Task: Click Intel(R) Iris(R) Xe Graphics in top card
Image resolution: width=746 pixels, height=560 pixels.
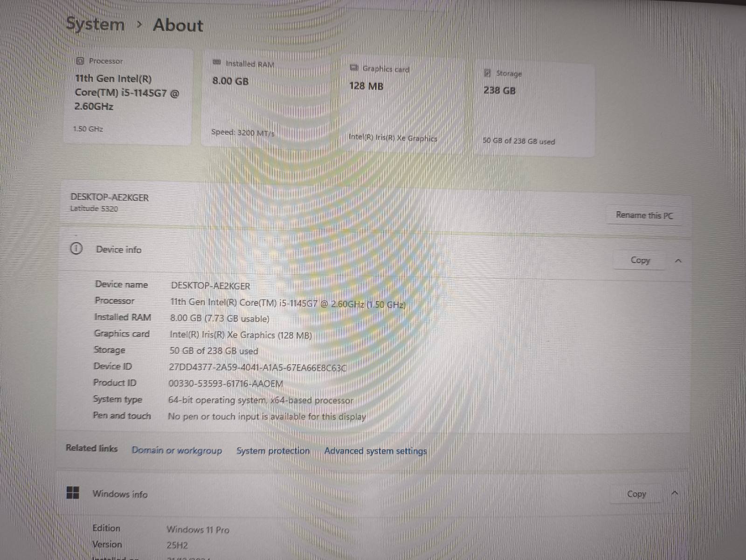Action: 393,138
